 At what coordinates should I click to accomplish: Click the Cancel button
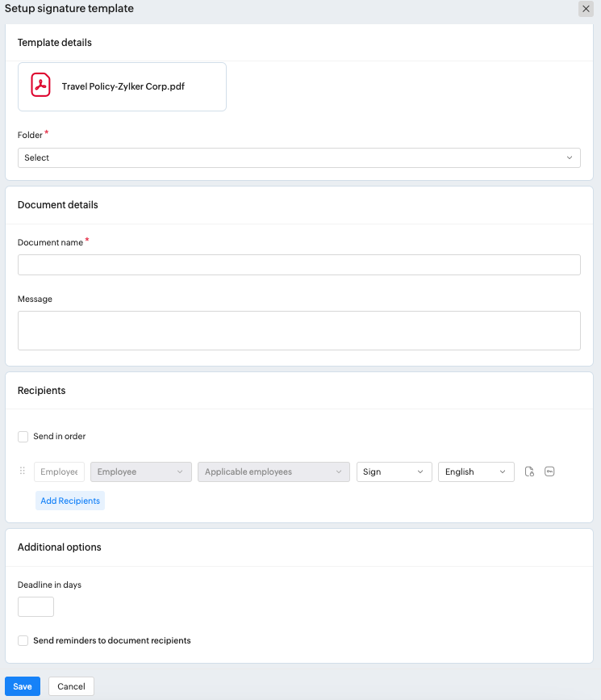point(71,686)
